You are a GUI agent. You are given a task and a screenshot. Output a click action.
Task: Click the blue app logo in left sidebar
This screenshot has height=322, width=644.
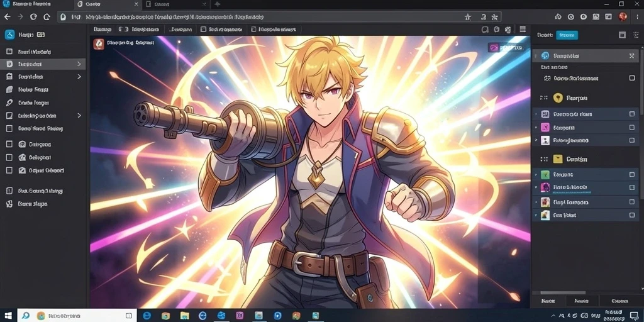tap(9, 35)
